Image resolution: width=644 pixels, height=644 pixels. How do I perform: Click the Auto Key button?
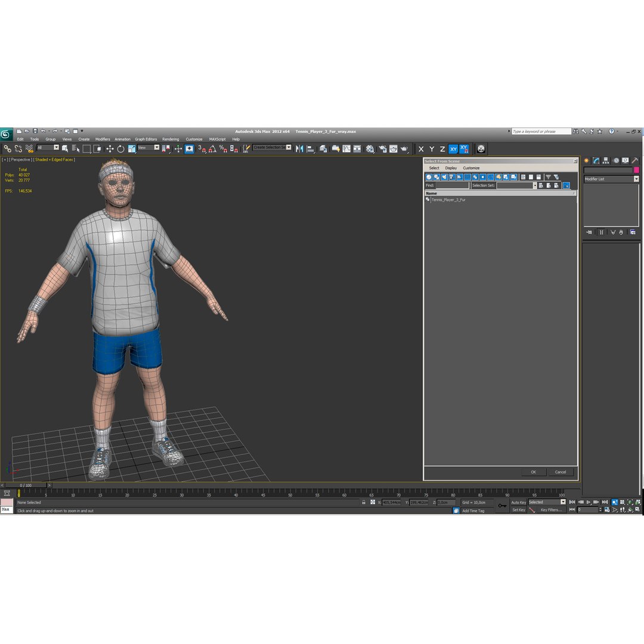pos(518,502)
